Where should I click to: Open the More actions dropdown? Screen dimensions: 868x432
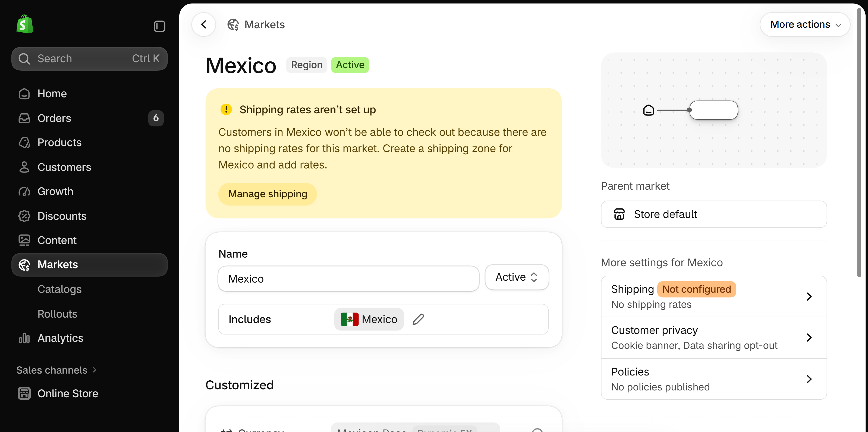(805, 24)
